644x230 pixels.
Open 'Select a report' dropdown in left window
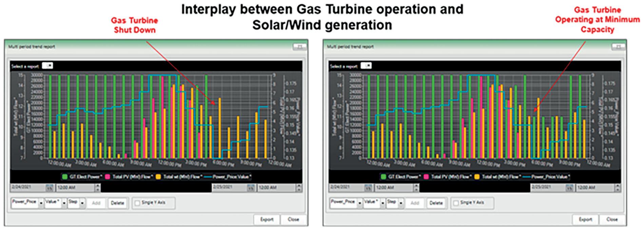coord(47,66)
